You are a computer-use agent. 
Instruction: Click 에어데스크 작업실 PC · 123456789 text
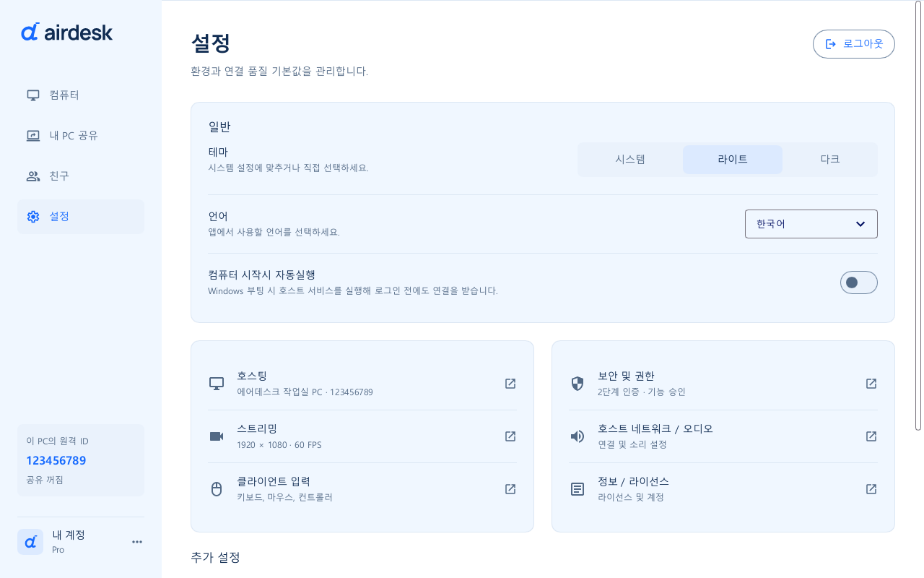pos(305,392)
